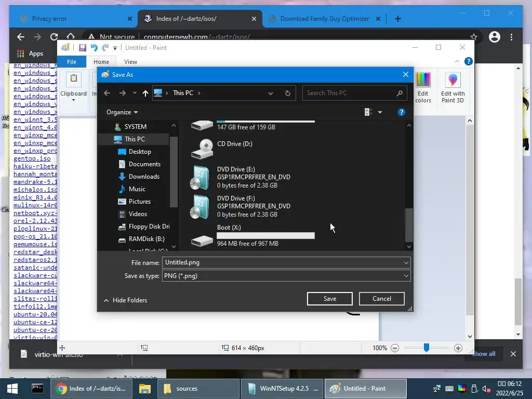Image resolution: width=532 pixels, height=399 pixels.
Task: Click the Paint zoom in plus button
Action: coord(458,348)
